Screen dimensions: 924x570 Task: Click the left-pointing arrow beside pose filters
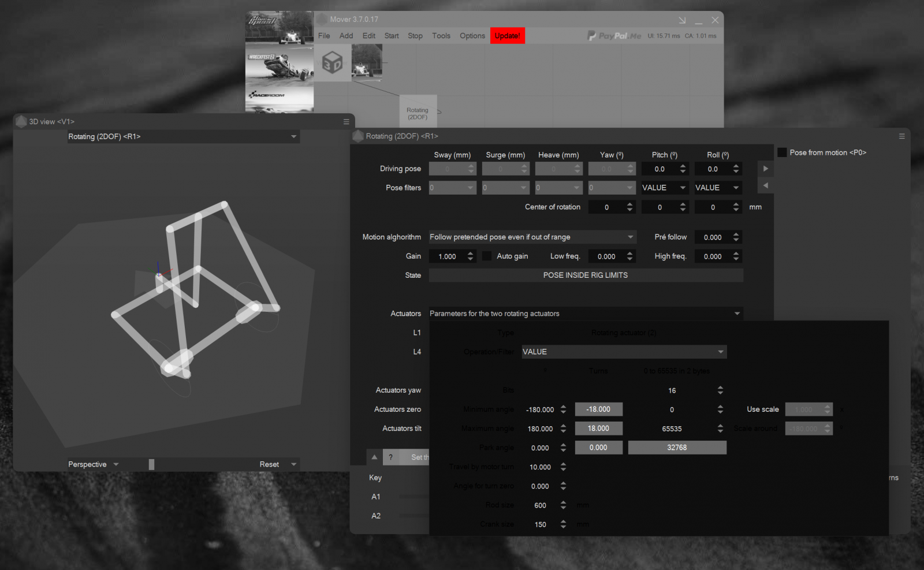point(765,185)
